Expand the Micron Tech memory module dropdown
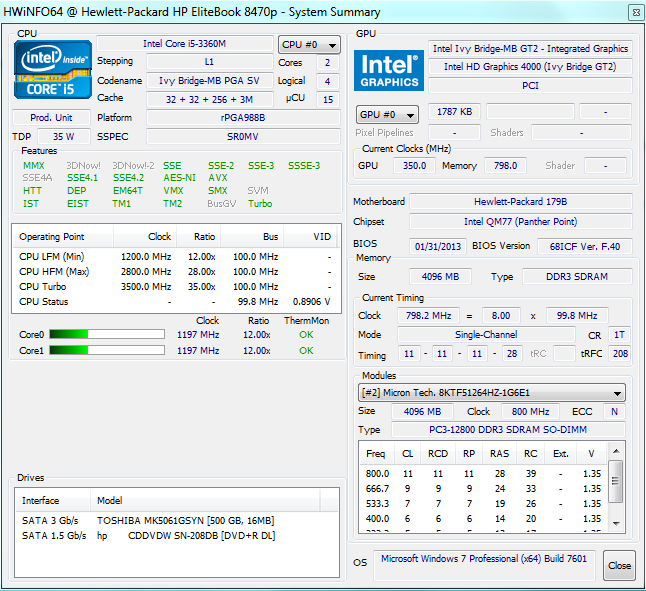The height and width of the screenshot is (591, 646). coord(492,393)
